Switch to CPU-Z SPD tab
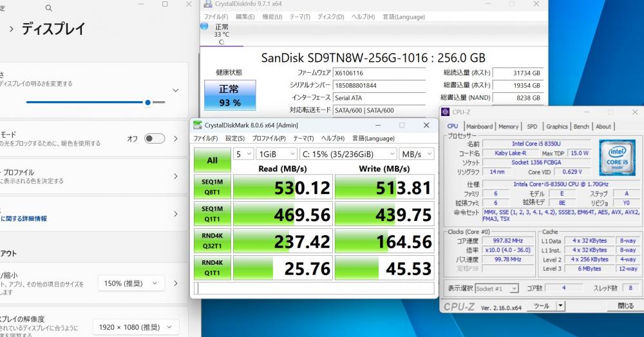Image resolution: width=644 pixels, height=337 pixels. point(532,126)
